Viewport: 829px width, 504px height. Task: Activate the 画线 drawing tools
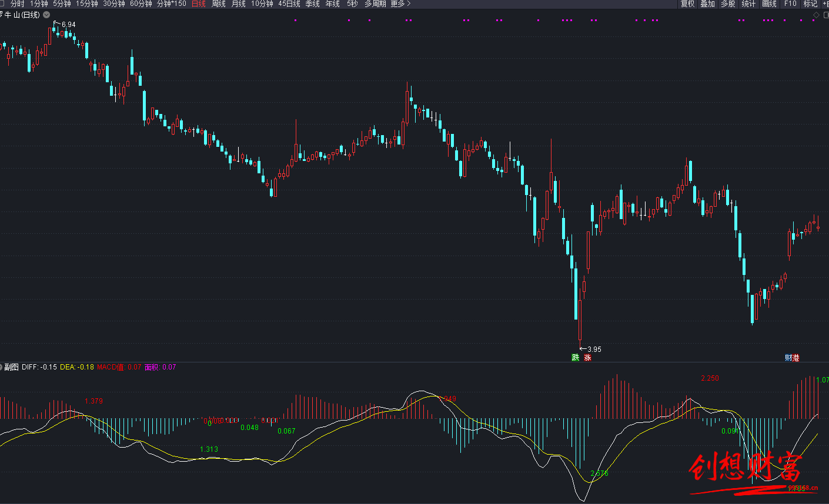[770, 4]
